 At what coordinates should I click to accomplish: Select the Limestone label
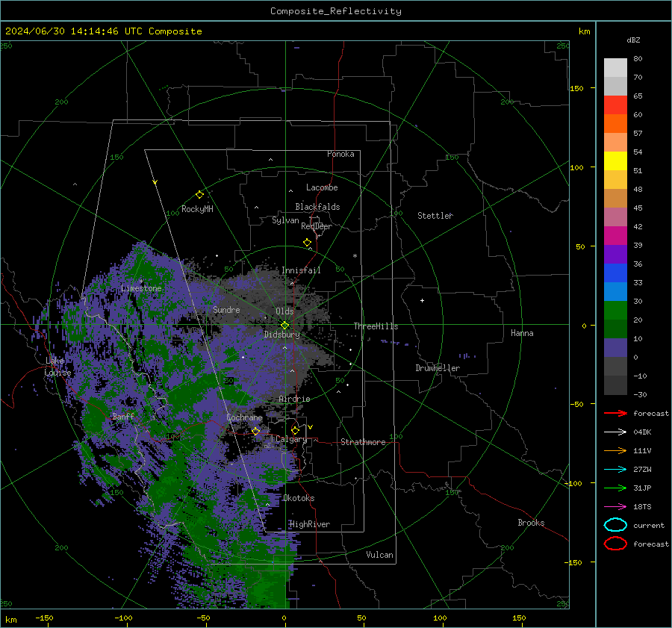(141, 288)
